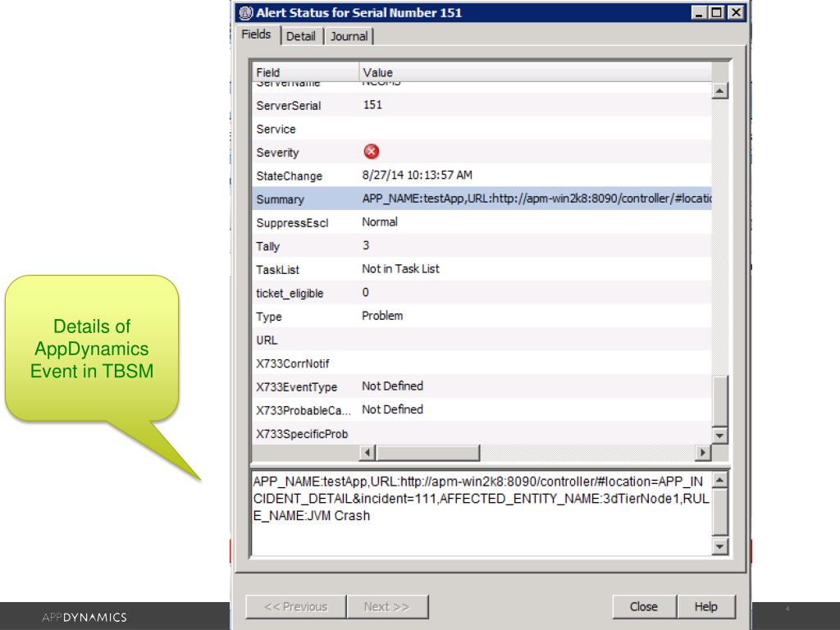Click the Previous button
Image resolution: width=840 pixels, height=630 pixels.
[295, 606]
